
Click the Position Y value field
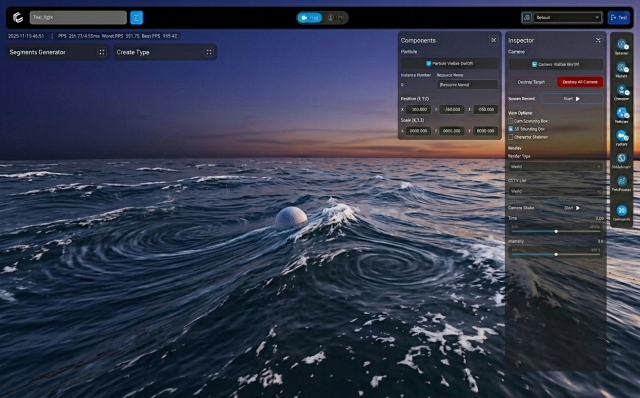[452, 109]
